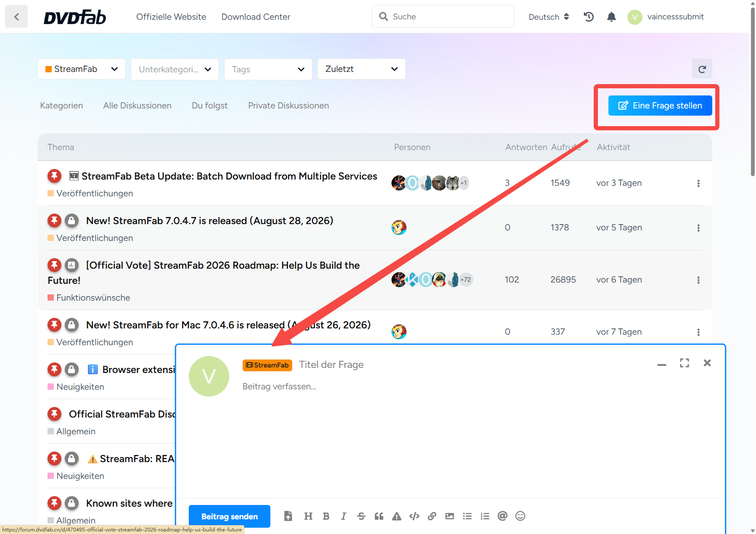Attach a file with the upload icon
The image size is (756, 534).
tap(288, 516)
